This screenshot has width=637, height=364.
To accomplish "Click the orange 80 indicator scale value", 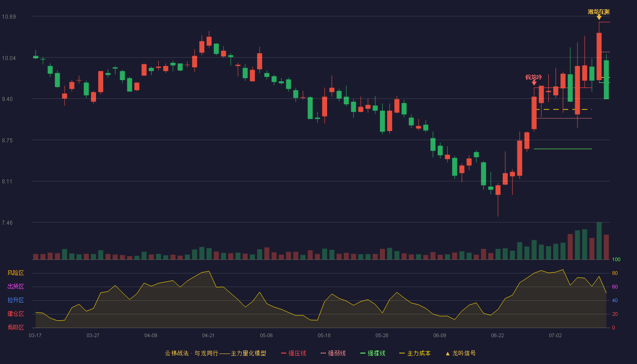I will point(615,273).
